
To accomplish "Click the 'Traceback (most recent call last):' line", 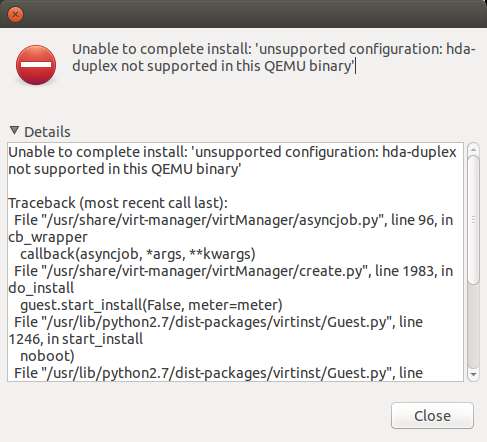I will pos(118,203).
